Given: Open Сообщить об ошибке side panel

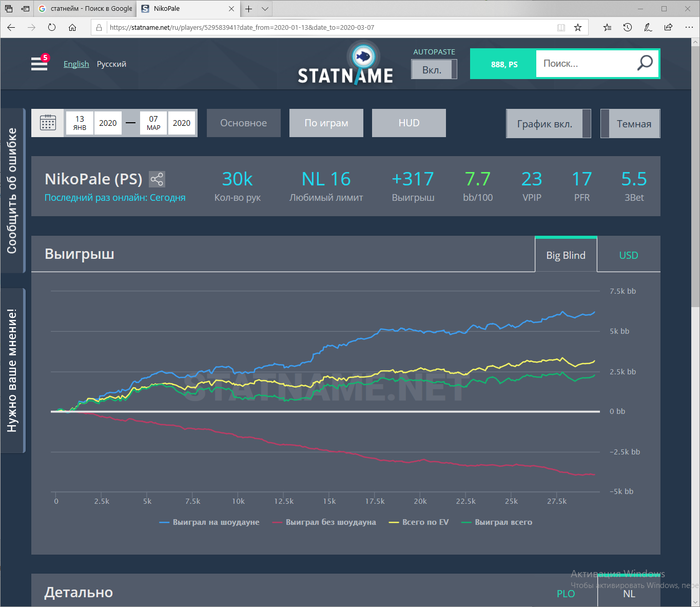Looking at the screenshot, I should [x=12, y=191].
